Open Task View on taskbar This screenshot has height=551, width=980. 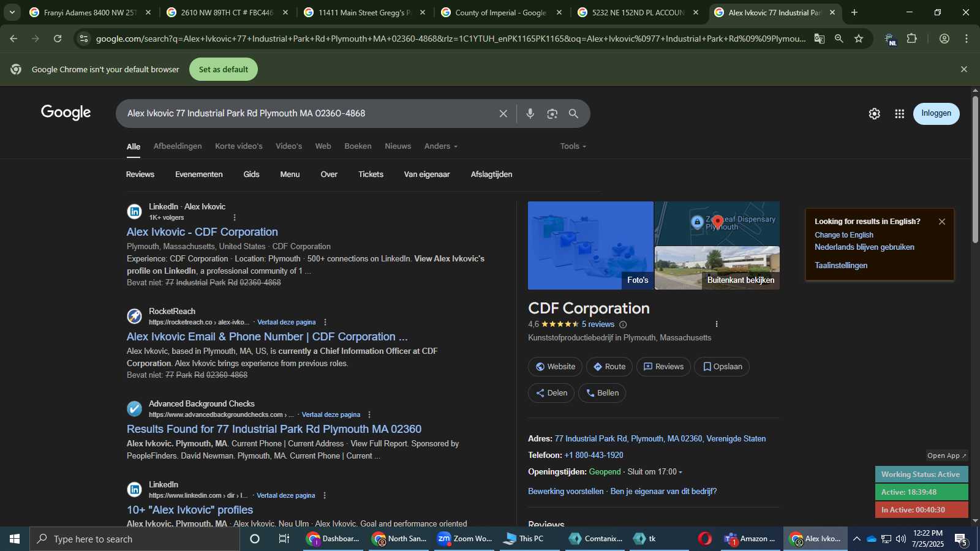pyautogui.click(x=284, y=539)
